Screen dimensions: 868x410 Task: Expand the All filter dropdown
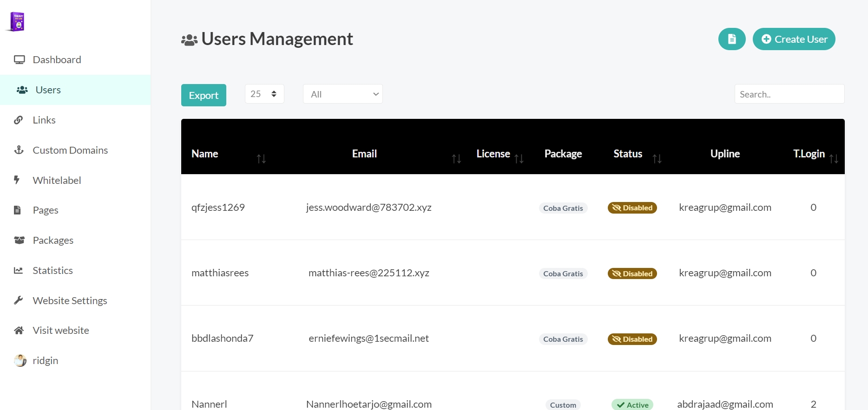342,94
